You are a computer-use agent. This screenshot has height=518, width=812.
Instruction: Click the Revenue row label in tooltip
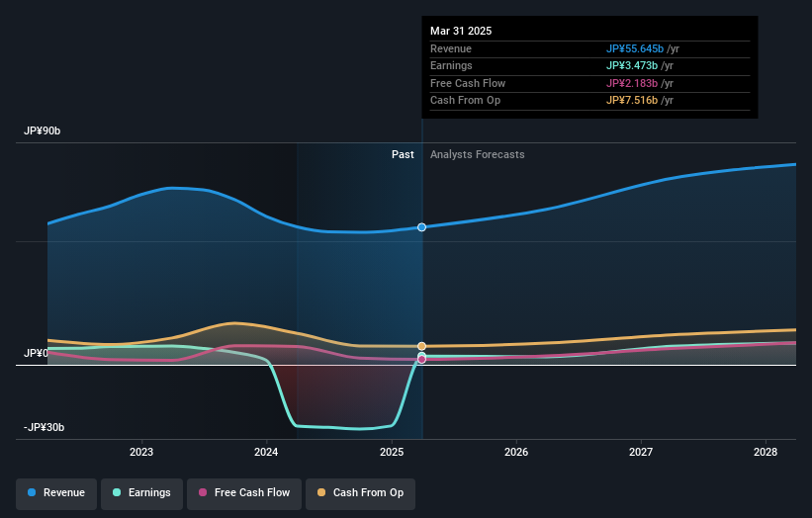pyautogui.click(x=451, y=48)
